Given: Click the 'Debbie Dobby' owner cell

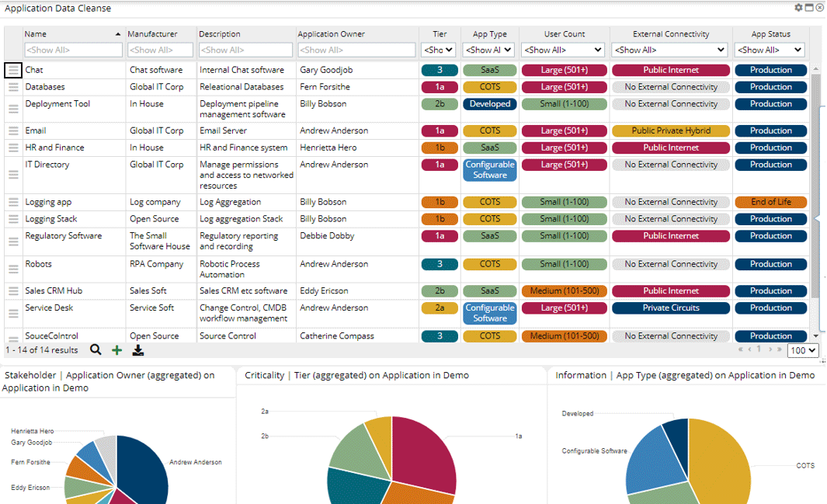Looking at the screenshot, I should (327, 235).
